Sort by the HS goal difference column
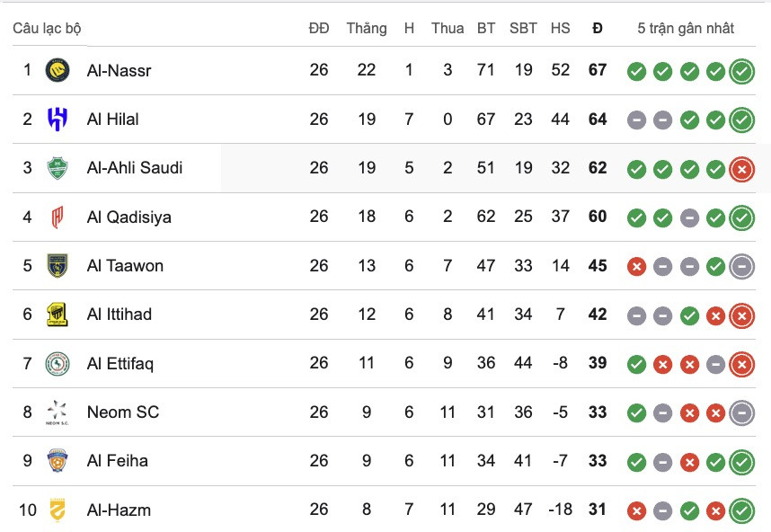This screenshot has height=532, width=771. pyautogui.click(x=560, y=28)
